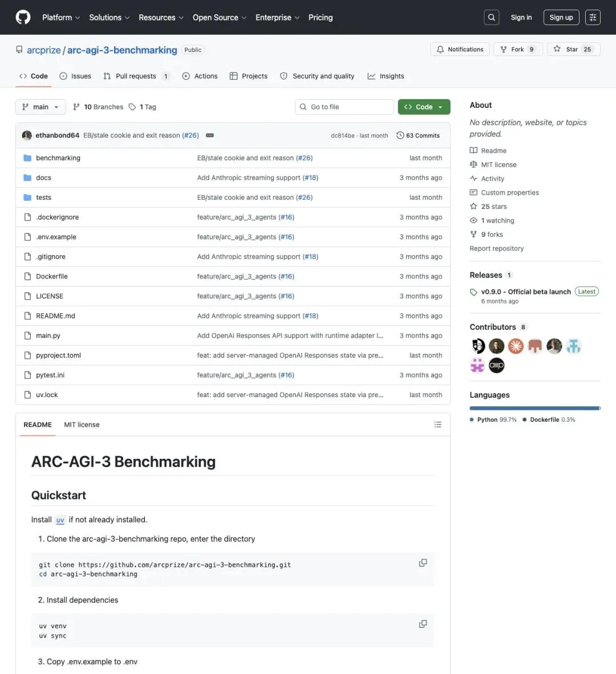Open the black amp contributor avatar
Viewport: 616px width, 674px height.
click(497, 365)
